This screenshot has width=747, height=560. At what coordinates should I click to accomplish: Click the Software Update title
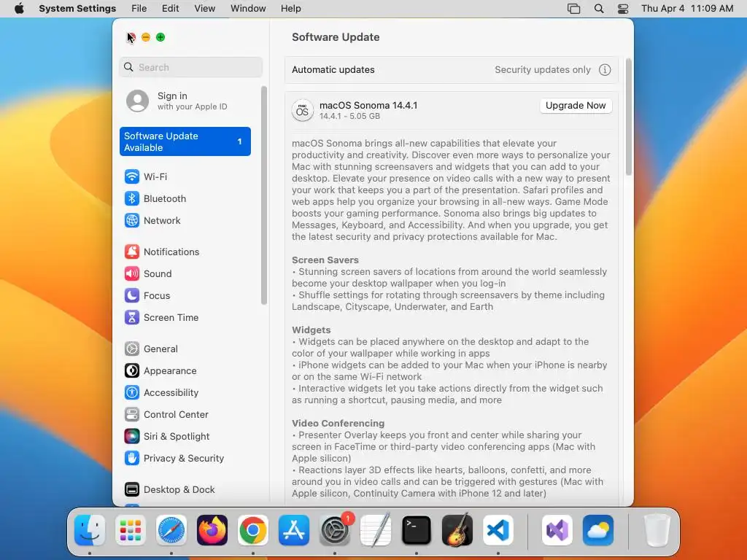coord(336,37)
